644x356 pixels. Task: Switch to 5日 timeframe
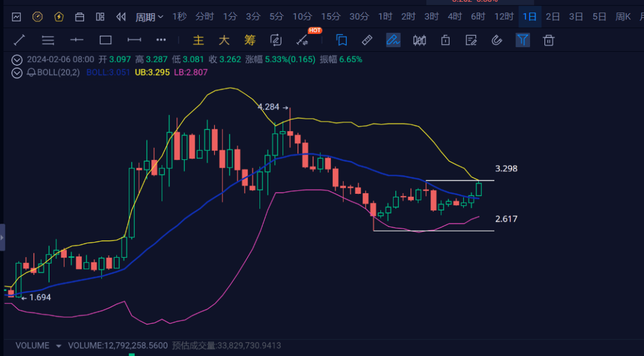(x=600, y=17)
